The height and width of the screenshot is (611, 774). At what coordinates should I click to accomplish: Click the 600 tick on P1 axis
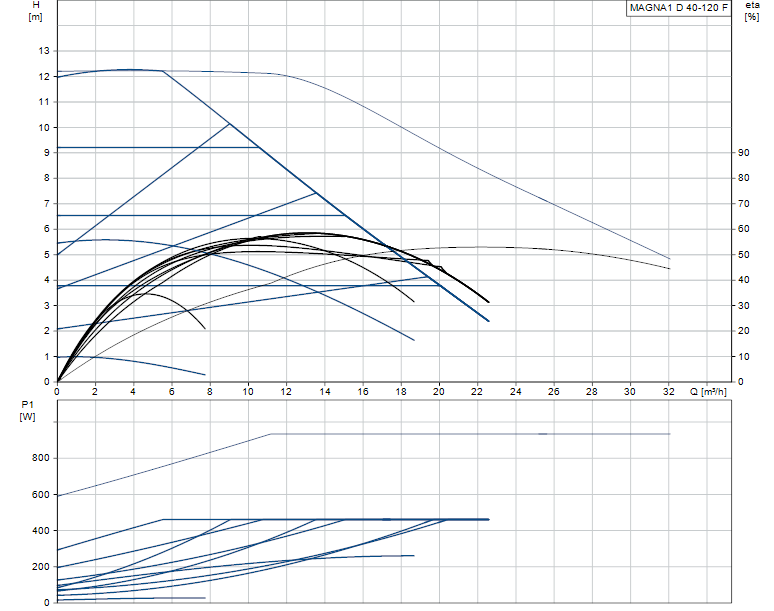point(40,495)
